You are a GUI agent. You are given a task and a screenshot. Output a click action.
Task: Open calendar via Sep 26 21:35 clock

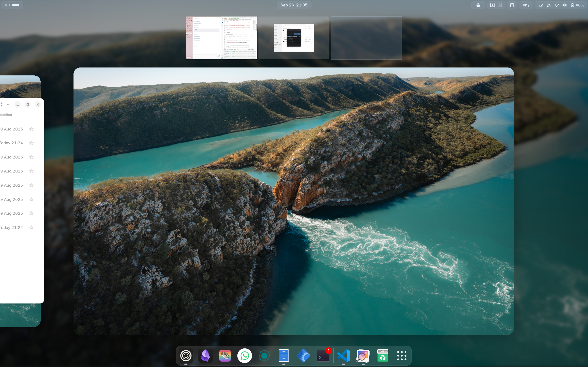pyautogui.click(x=294, y=5)
